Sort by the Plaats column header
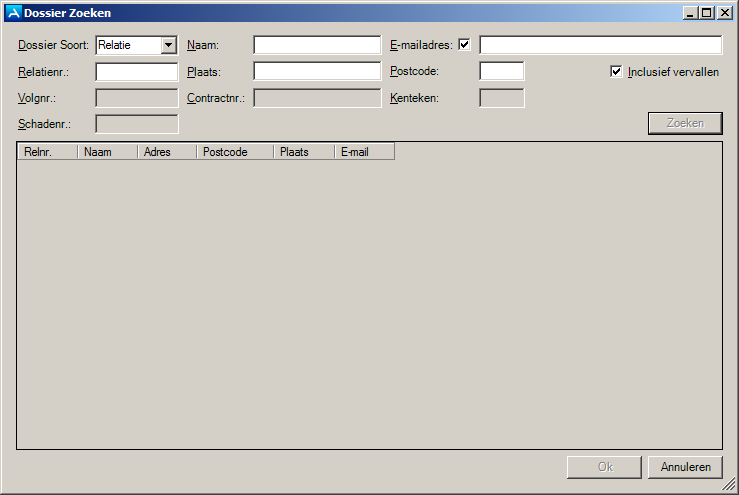 (x=303, y=152)
